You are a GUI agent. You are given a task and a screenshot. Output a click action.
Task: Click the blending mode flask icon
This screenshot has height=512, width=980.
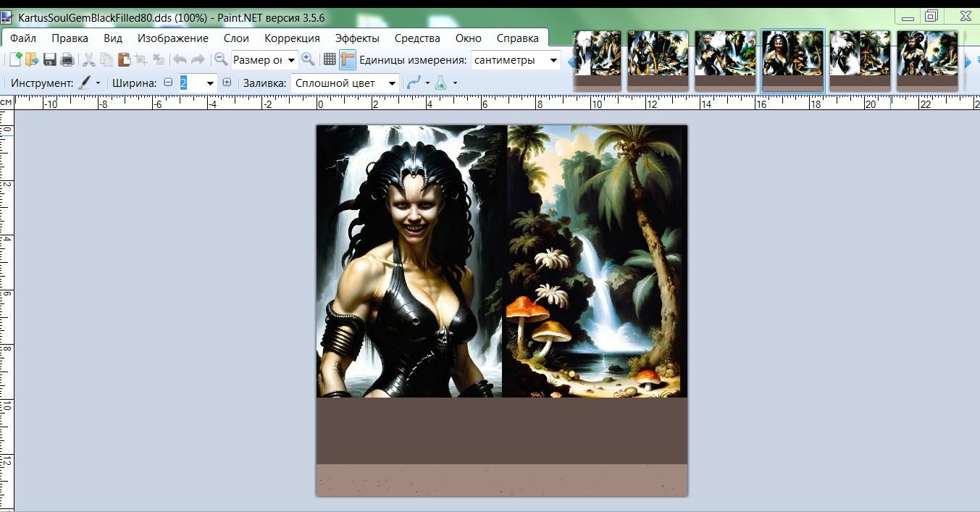click(440, 83)
